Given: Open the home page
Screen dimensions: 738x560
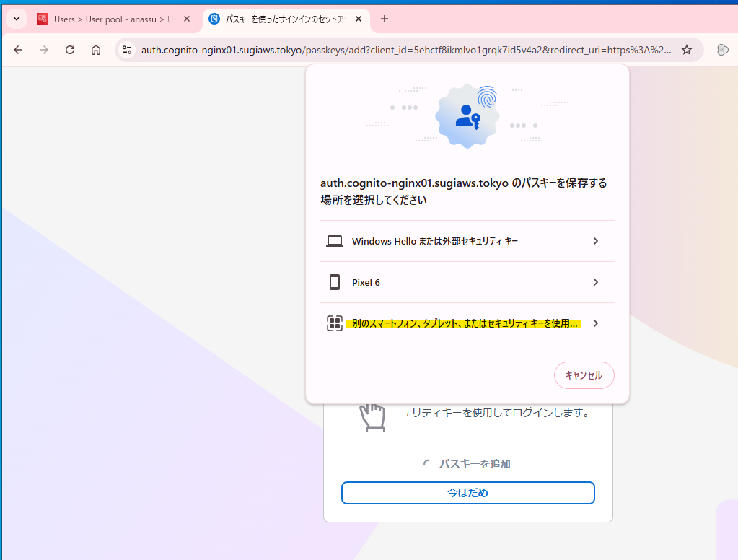Looking at the screenshot, I should pos(95,50).
